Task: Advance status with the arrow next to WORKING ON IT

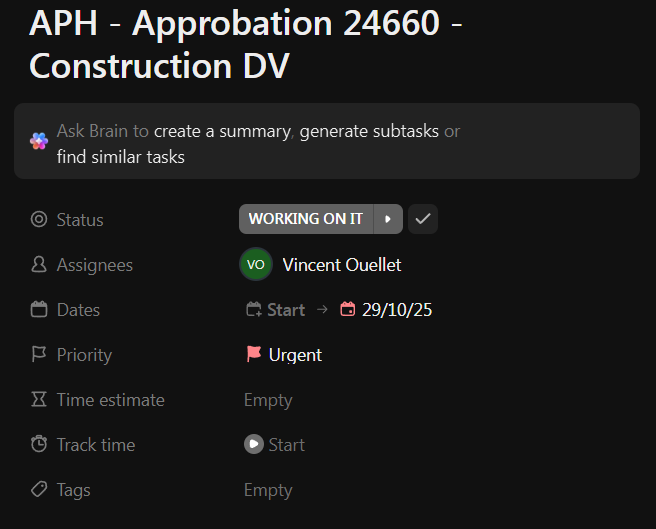Action: (x=388, y=219)
